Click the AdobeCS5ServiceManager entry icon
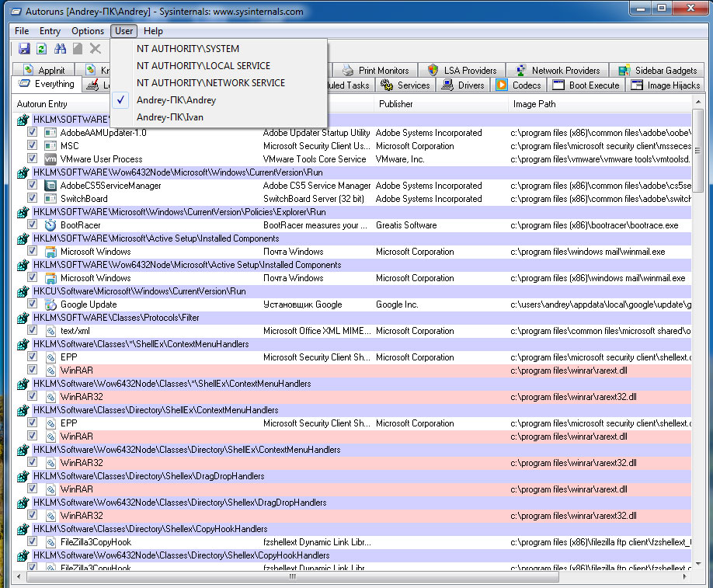 pyautogui.click(x=50, y=186)
